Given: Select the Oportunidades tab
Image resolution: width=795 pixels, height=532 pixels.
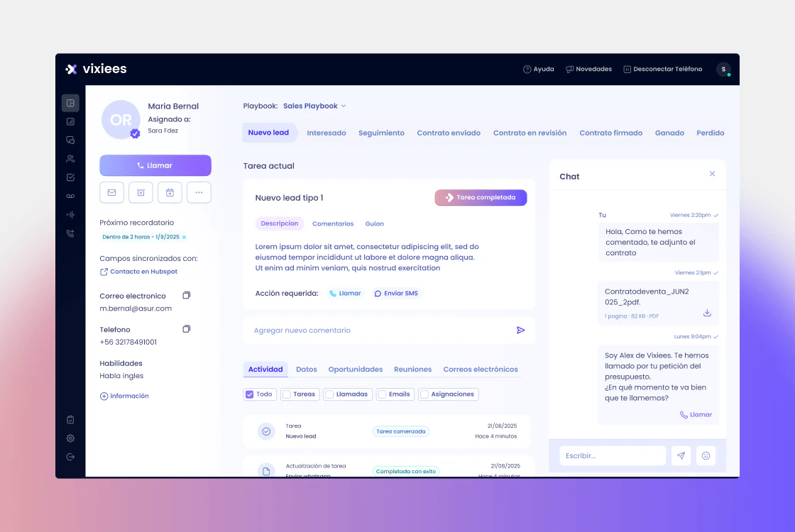Looking at the screenshot, I should [x=356, y=370].
